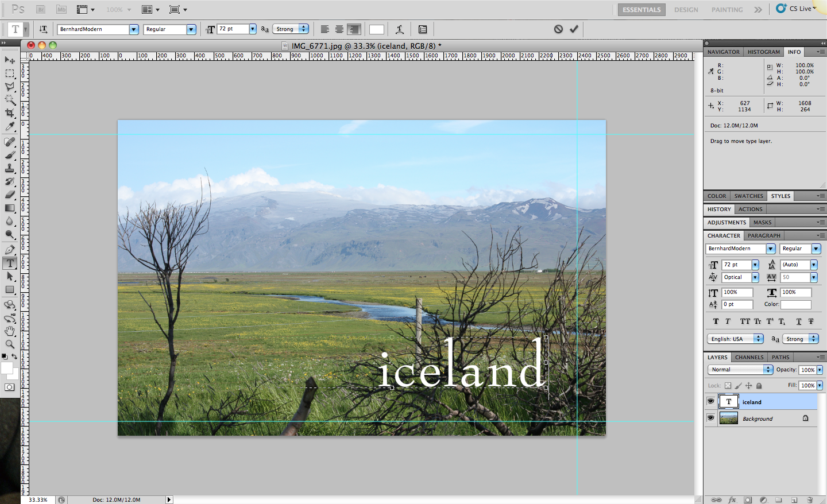The height and width of the screenshot is (504, 827).
Task: Select the Crop tool in the toolbox
Action: 10,113
